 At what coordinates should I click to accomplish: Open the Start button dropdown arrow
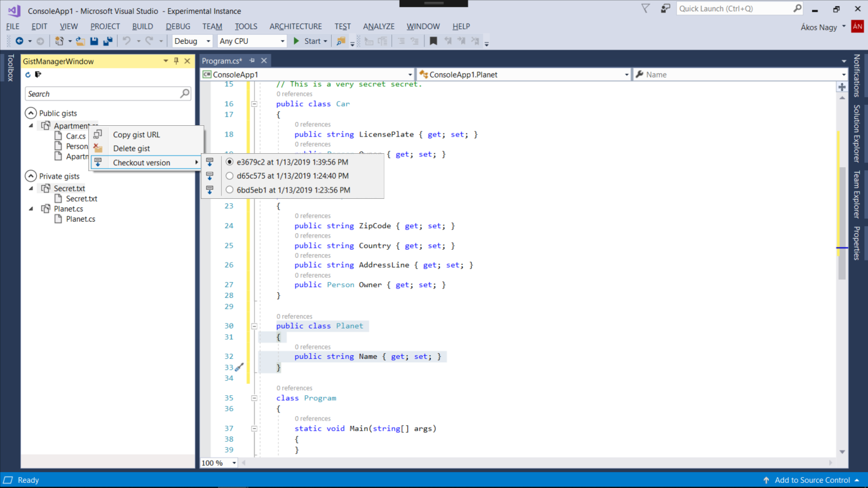click(x=325, y=41)
